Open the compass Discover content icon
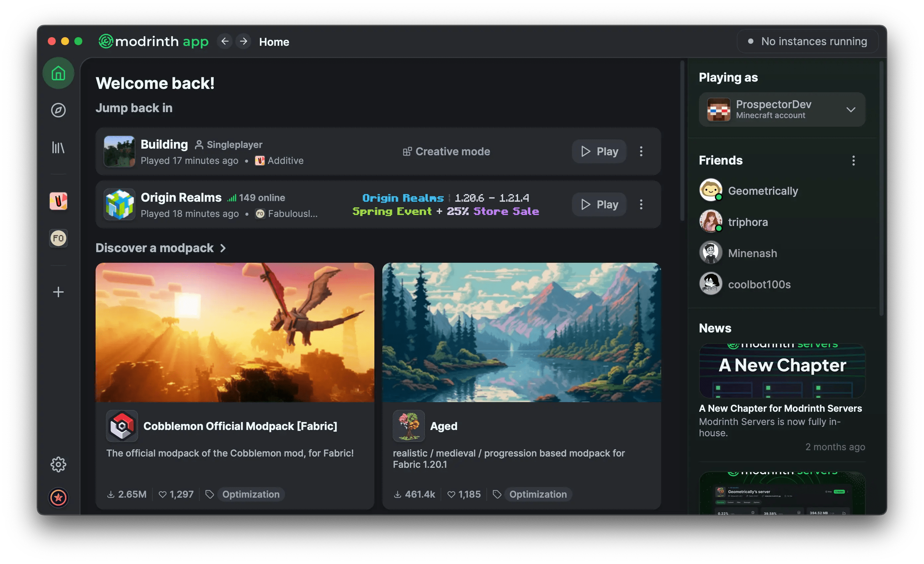The width and height of the screenshot is (924, 564). pos(58,110)
